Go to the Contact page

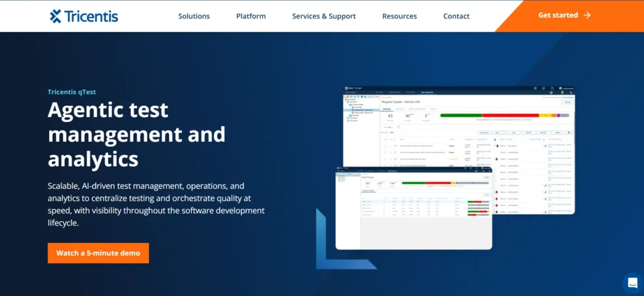tap(457, 16)
